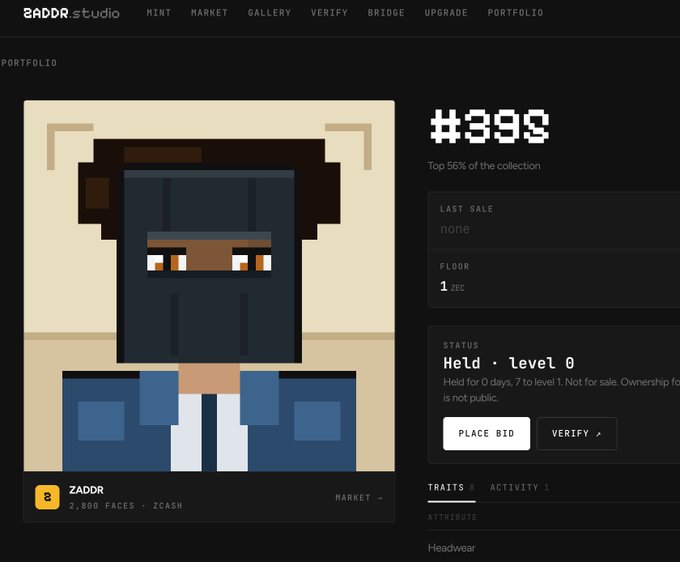Screen dimensions: 680x562
Task: Open the pixel-art NFT image
Action: 209,286
